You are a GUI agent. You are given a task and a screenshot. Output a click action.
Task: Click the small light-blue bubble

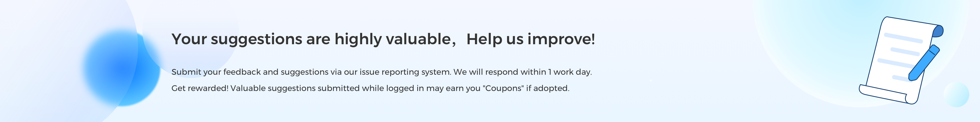click(x=956, y=95)
